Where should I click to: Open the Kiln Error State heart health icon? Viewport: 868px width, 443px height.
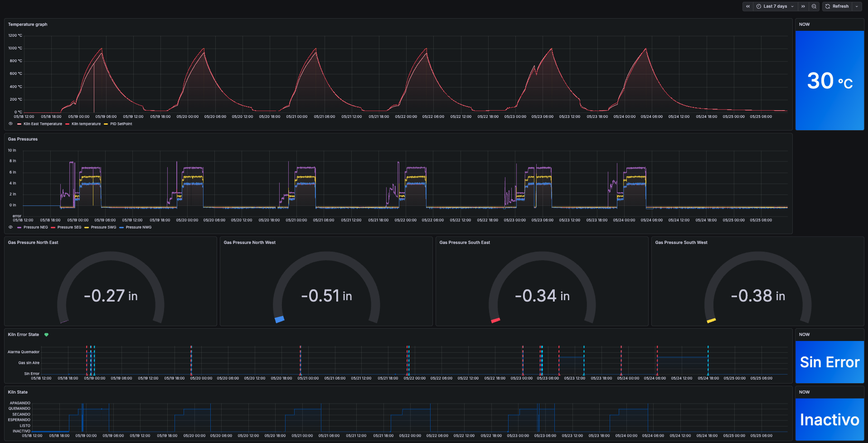46,335
